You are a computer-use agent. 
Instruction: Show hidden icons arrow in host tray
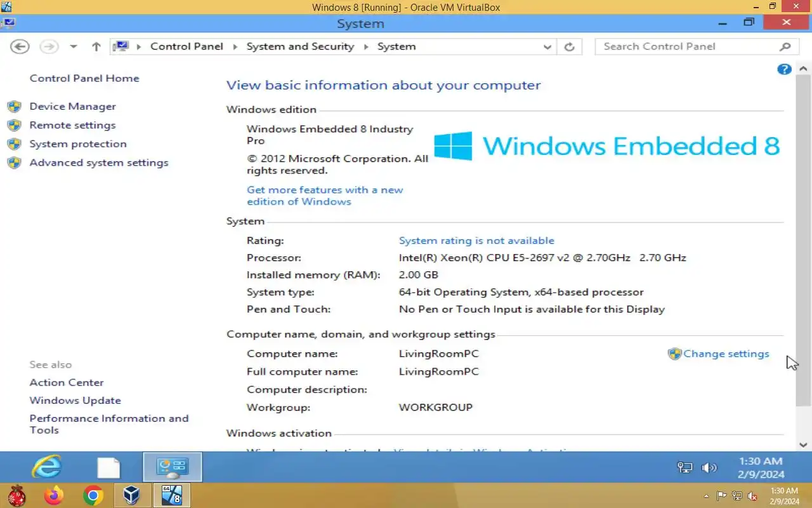click(x=707, y=496)
